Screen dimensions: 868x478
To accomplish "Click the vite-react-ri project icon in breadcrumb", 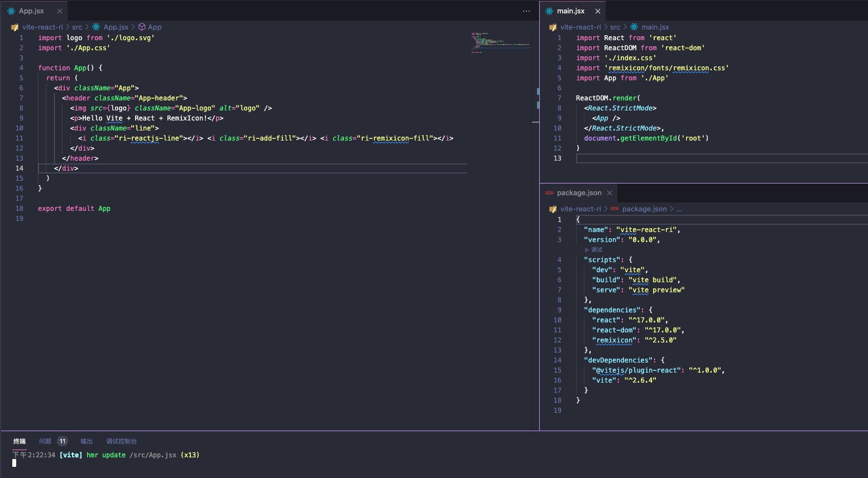I will (x=15, y=27).
